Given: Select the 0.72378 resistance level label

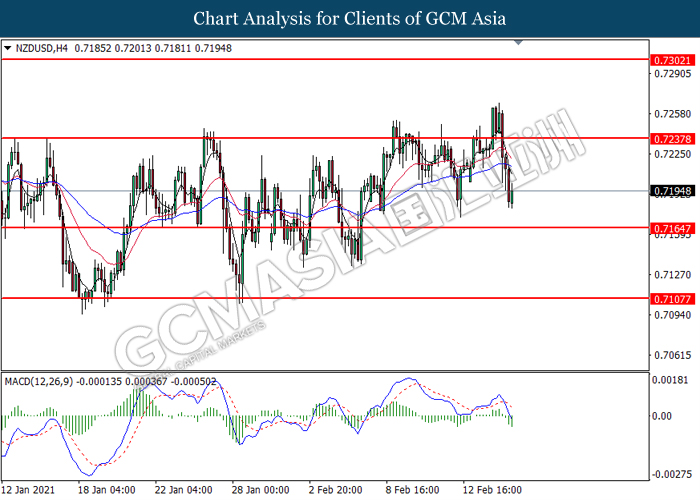Looking at the screenshot, I should click(x=673, y=139).
